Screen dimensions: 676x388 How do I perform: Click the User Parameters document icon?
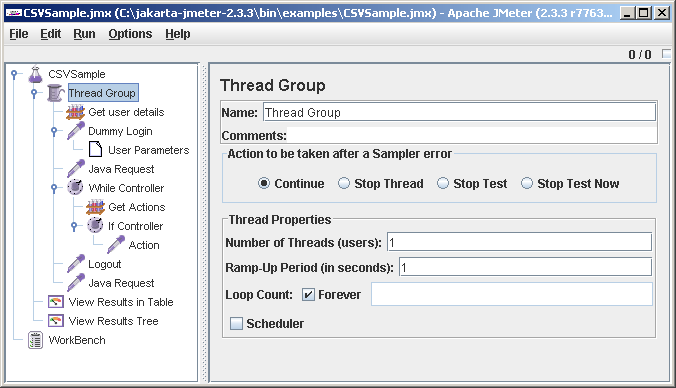[95, 150]
